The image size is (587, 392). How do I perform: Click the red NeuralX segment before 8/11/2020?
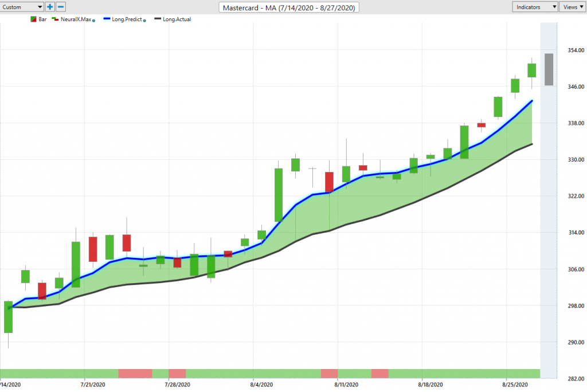point(330,373)
